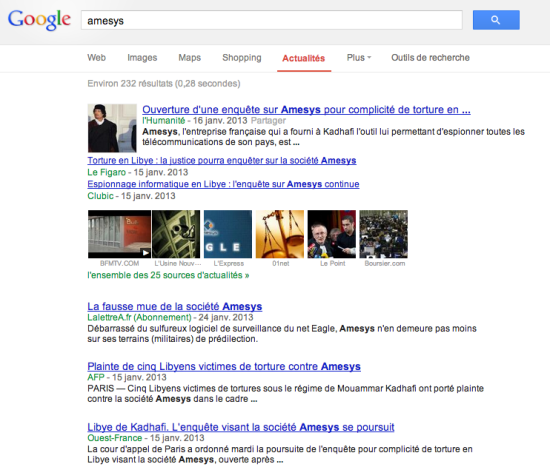This screenshot has height=467, width=550.
Task: Open Clubic article Espionnage informatique en Libye
Action: tap(223, 184)
